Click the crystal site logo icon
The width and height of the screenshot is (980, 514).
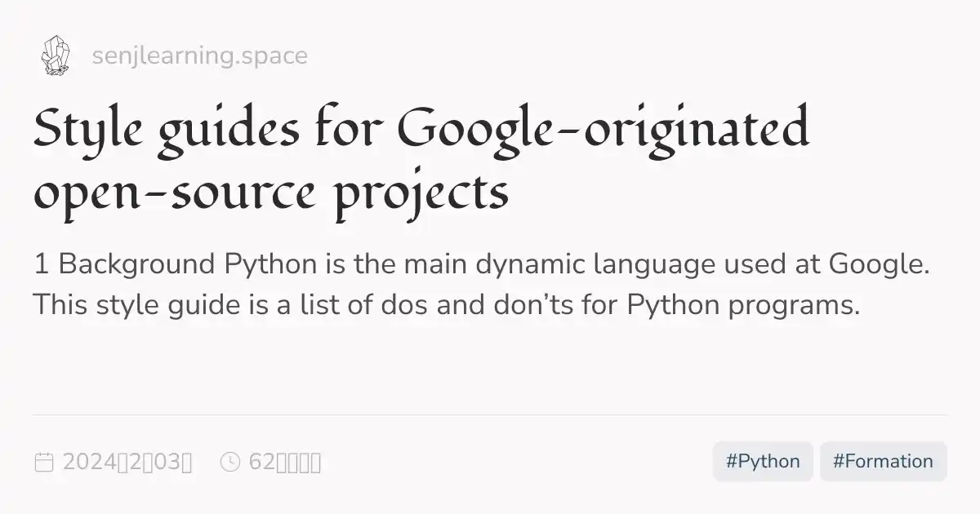pos(55,55)
